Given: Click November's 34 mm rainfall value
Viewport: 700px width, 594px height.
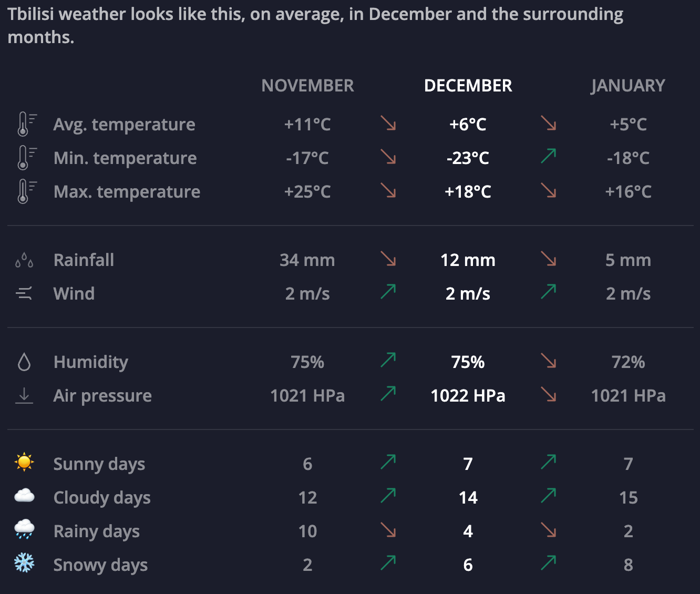Looking at the screenshot, I should point(307,260).
